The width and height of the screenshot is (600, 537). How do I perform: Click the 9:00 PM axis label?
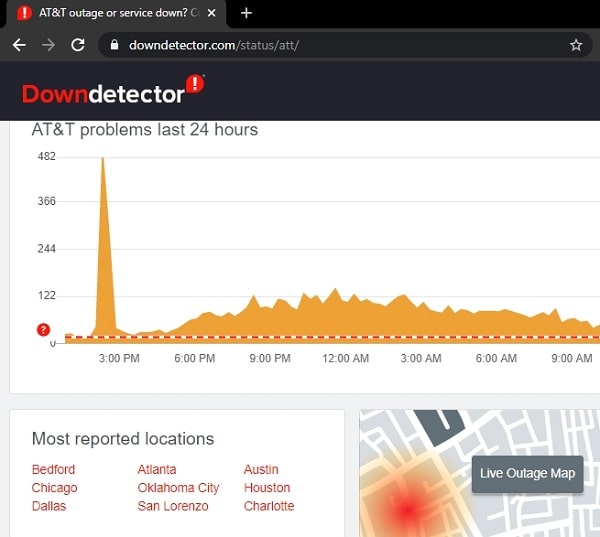pyautogui.click(x=270, y=358)
